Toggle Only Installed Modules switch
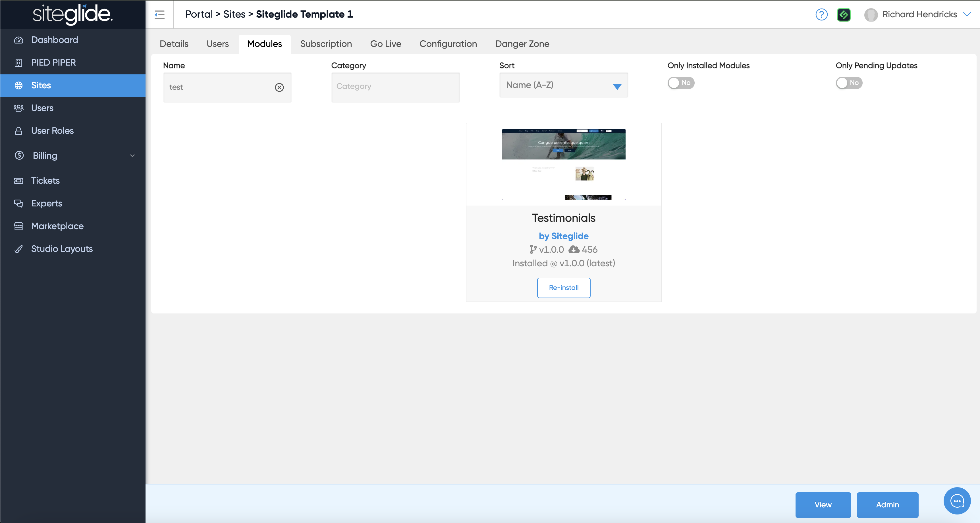The width and height of the screenshot is (980, 523). [x=681, y=83]
